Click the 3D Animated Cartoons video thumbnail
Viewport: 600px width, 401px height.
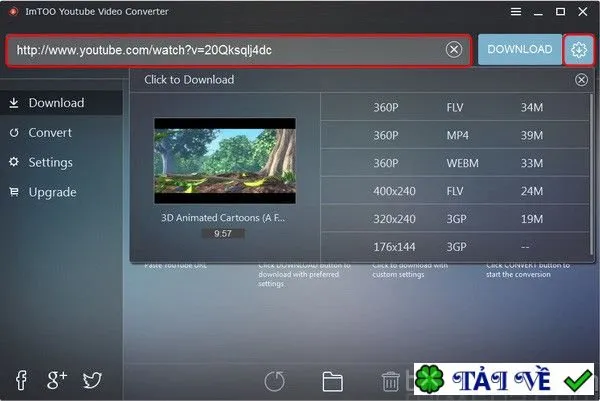coord(225,161)
